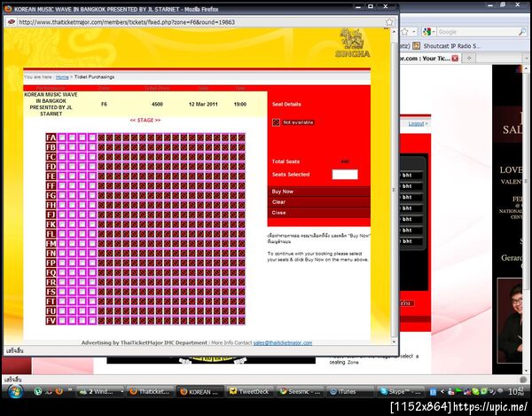This screenshot has width=532, height=416.
Task: Select the first available seat in row FV
Action: coord(62,320)
